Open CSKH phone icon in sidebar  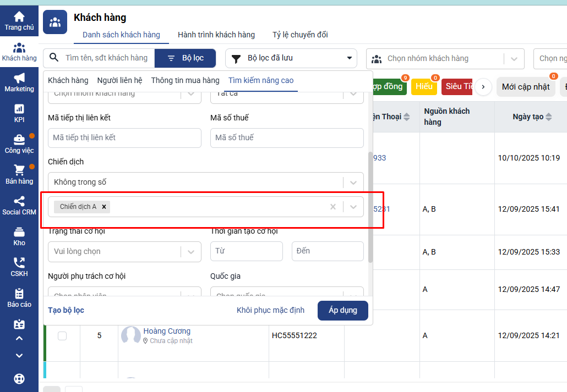[19, 263]
